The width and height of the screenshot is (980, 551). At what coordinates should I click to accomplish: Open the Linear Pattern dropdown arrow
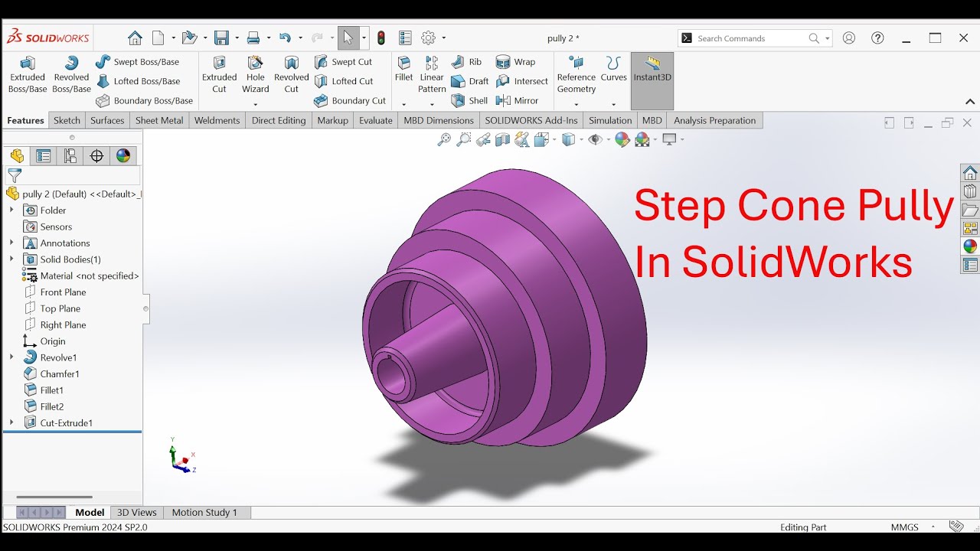coord(432,105)
